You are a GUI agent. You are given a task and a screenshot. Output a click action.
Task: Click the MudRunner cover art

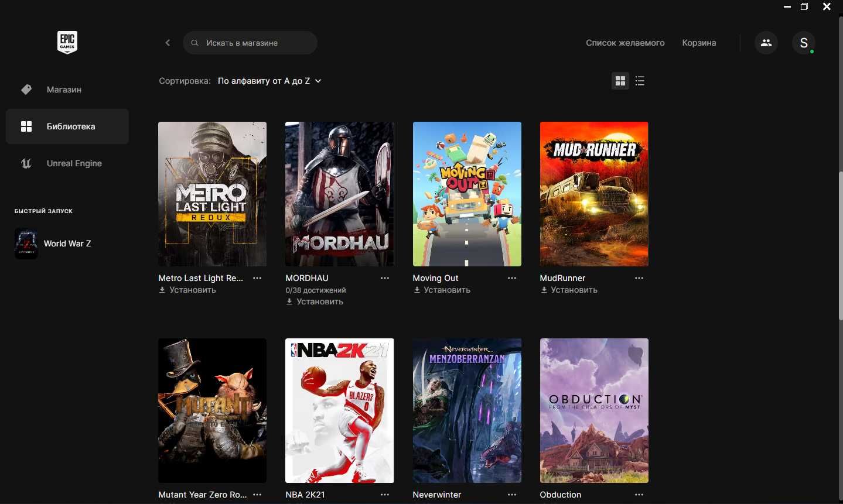click(x=594, y=194)
